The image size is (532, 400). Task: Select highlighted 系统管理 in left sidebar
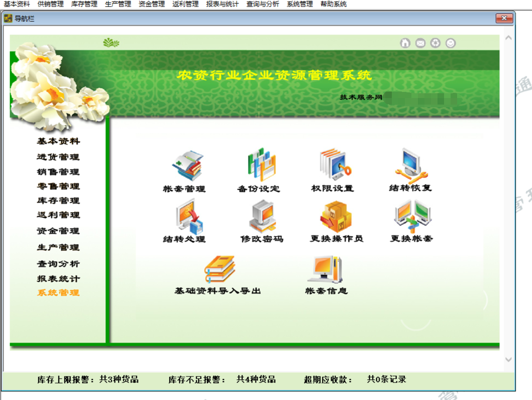[58, 293]
